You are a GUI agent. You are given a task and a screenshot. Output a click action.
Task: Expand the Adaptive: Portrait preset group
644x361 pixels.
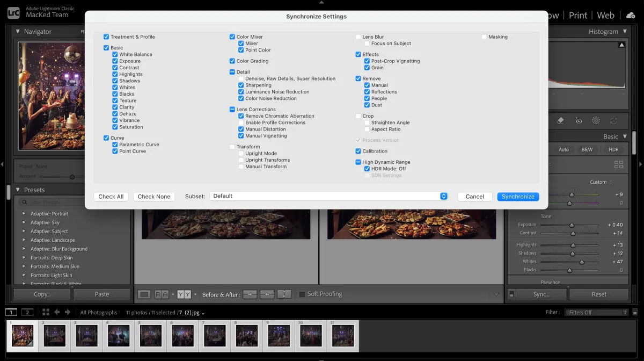24,214
